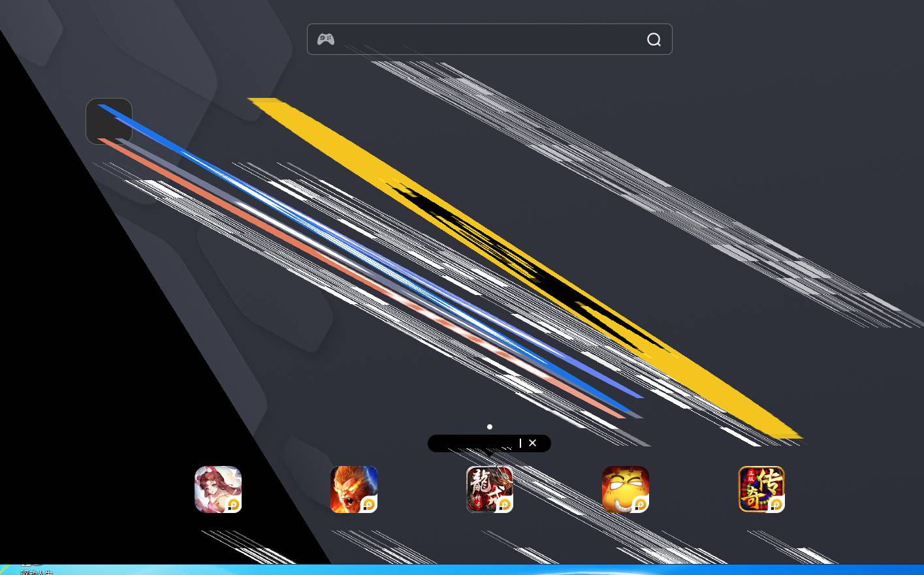Open 驱动人生 from the Windows taskbar

pos(36,570)
